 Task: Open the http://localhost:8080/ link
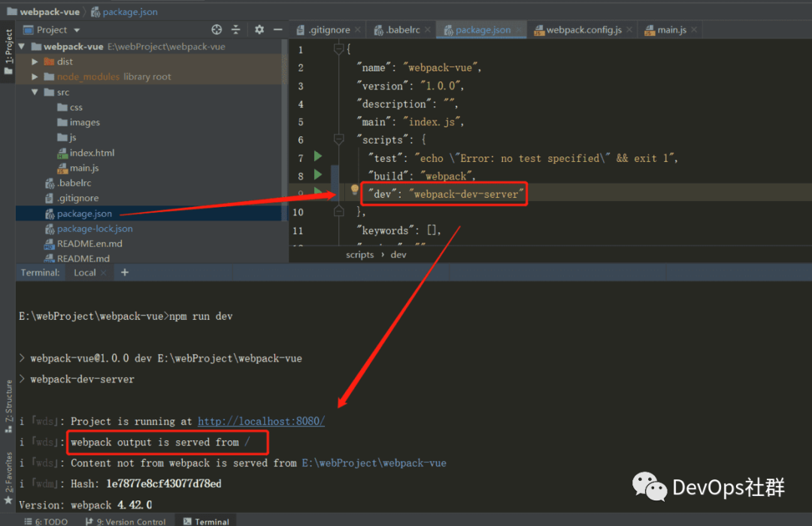[x=262, y=421]
